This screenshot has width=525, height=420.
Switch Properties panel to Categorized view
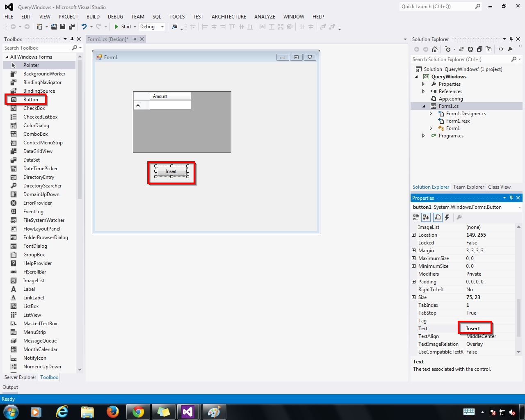point(416,217)
